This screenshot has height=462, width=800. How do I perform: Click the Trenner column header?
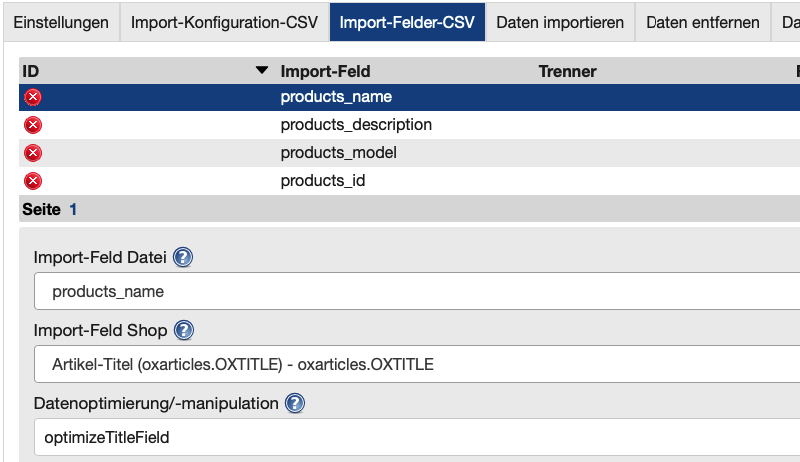coord(567,71)
